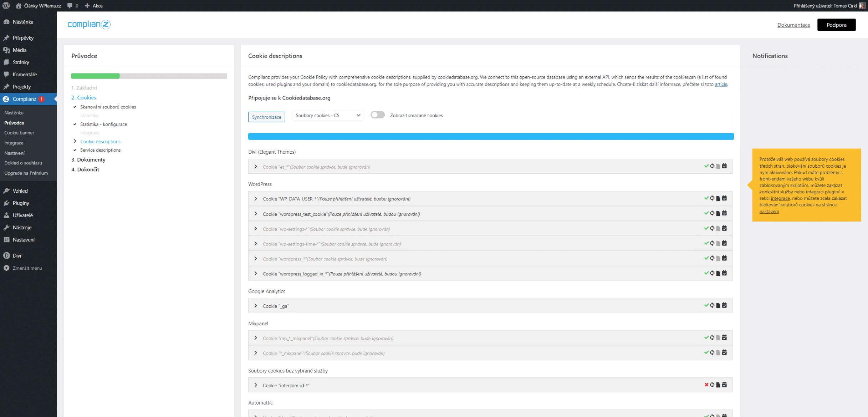Click the green checkmark on the "et_*" cookie row
The image size is (868, 417).
[706, 166]
